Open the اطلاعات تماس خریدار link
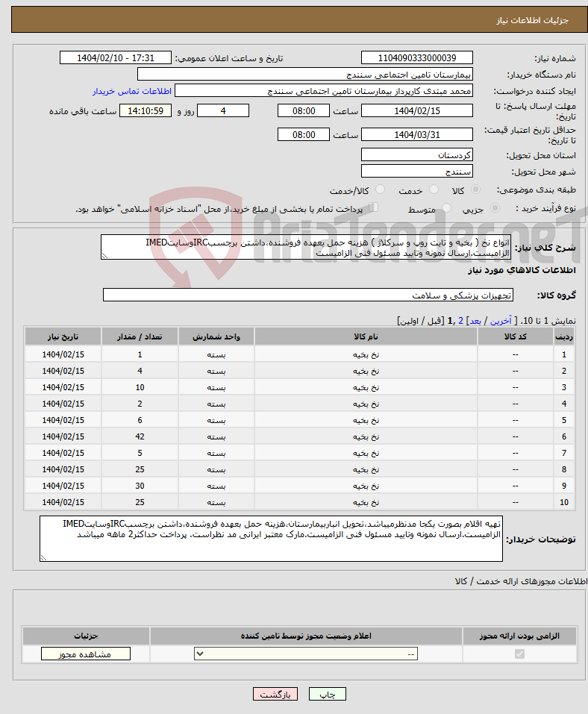The height and width of the screenshot is (714, 588). point(132,91)
